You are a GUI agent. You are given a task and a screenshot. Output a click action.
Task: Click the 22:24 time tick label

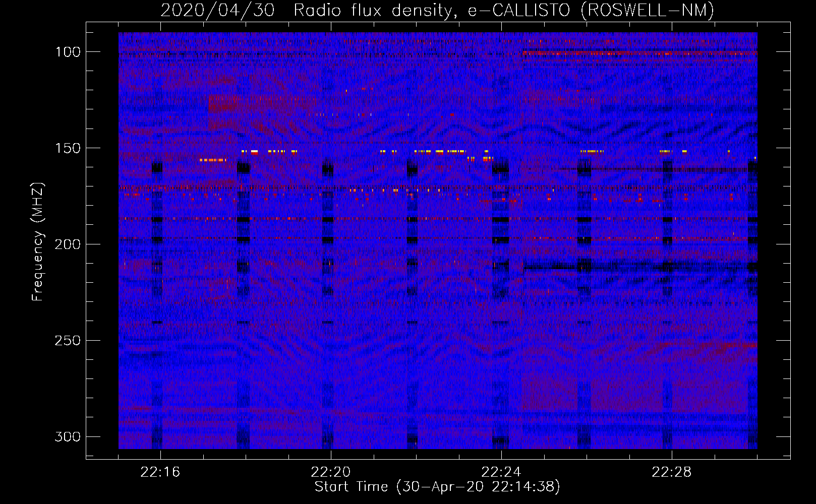(x=501, y=472)
